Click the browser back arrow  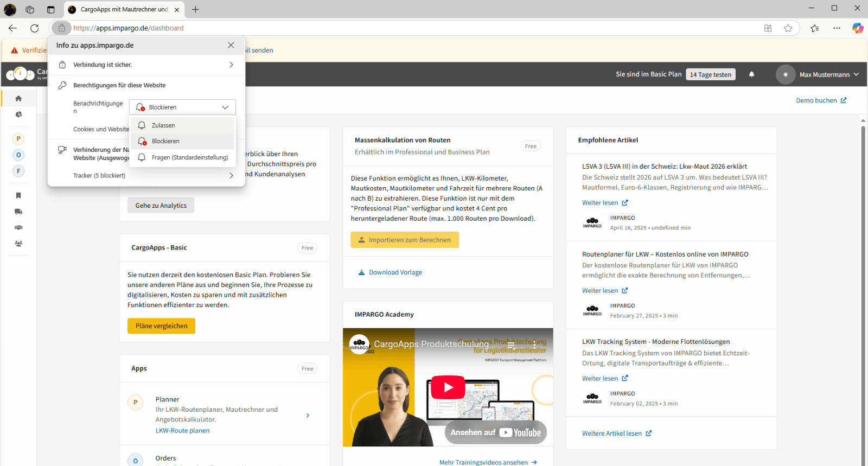coord(12,28)
